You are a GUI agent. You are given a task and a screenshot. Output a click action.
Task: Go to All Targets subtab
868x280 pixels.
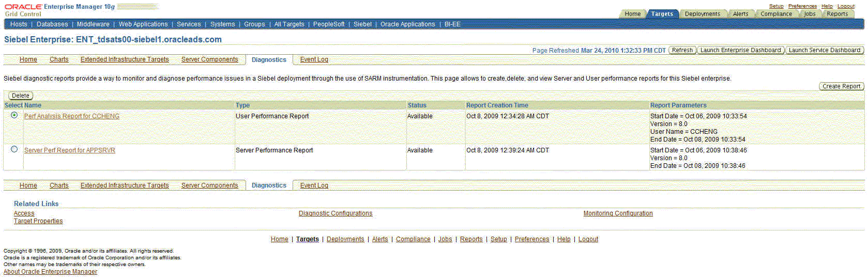(x=289, y=24)
